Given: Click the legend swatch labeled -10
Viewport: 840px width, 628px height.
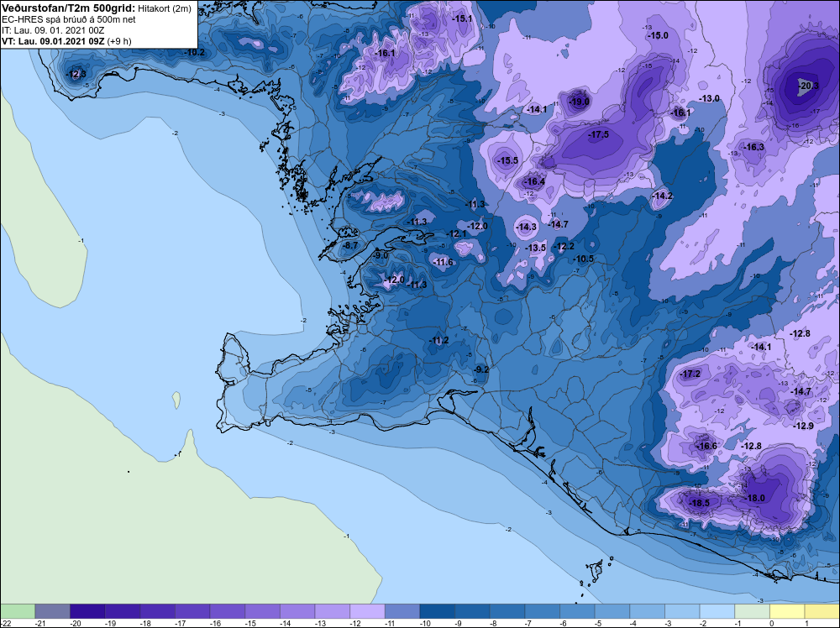Looking at the screenshot, I should pos(437,611).
